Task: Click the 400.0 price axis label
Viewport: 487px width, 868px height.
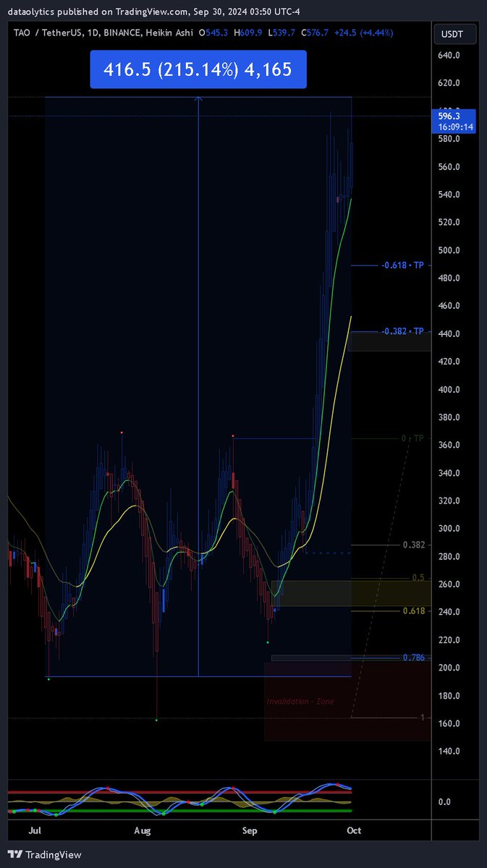Action: tap(449, 389)
